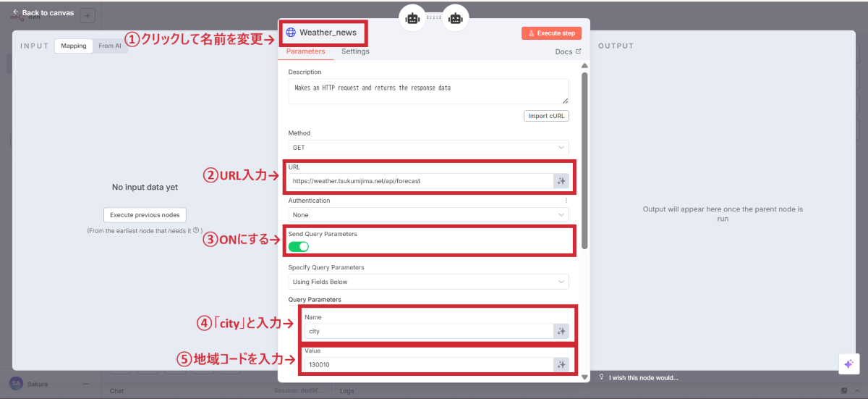Click the sparkle icon next to Value field
Image resolution: width=868 pixels, height=399 pixels.
[x=561, y=365]
